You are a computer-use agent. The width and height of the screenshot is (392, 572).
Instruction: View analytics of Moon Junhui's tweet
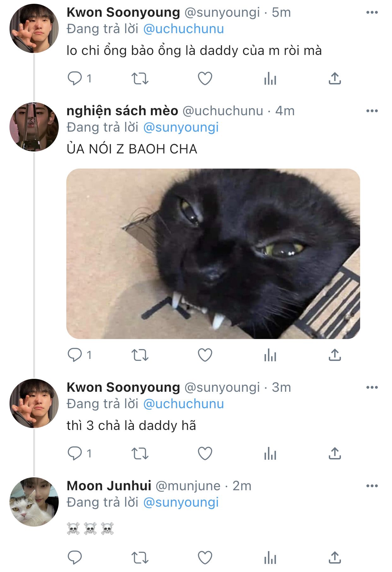coord(270,557)
